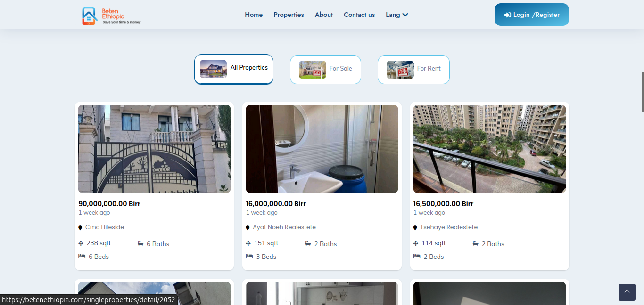
Task: Click the 6 Beds label
Action: [99, 257]
